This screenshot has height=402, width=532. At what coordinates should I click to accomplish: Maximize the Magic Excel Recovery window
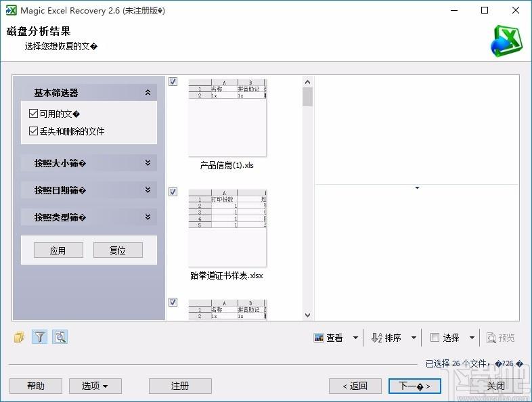(x=485, y=11)
